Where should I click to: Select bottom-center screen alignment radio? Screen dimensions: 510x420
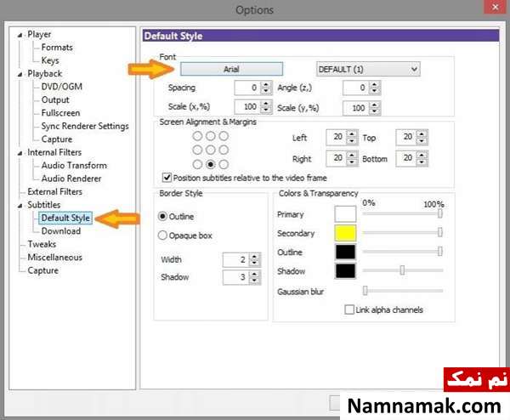pyautogui.click(x=211, y=164)
